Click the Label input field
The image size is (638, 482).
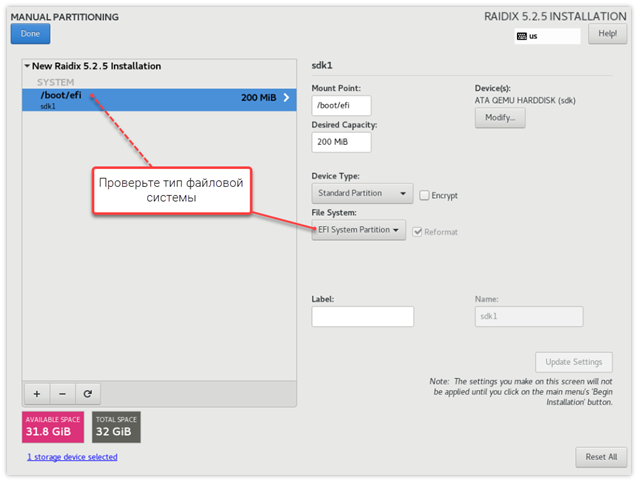tap(363, 316)
